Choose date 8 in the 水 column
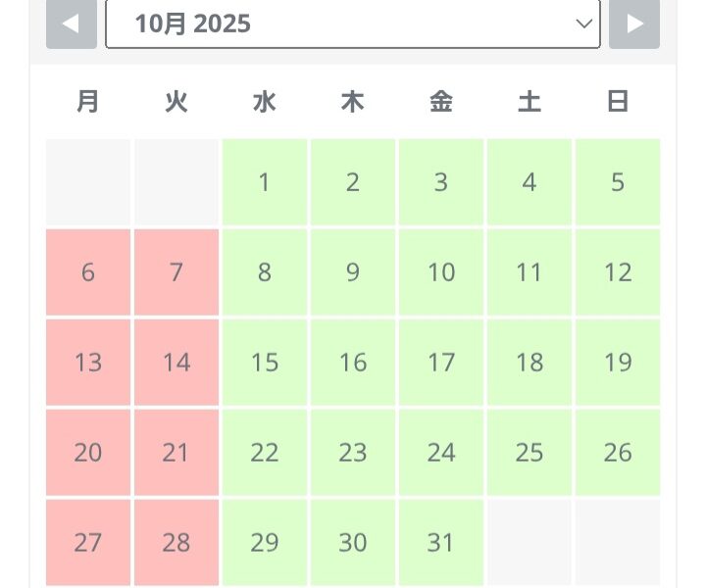The height and width of the screenshot is (588, 706). pyautogui.click(x=265, y=272)
